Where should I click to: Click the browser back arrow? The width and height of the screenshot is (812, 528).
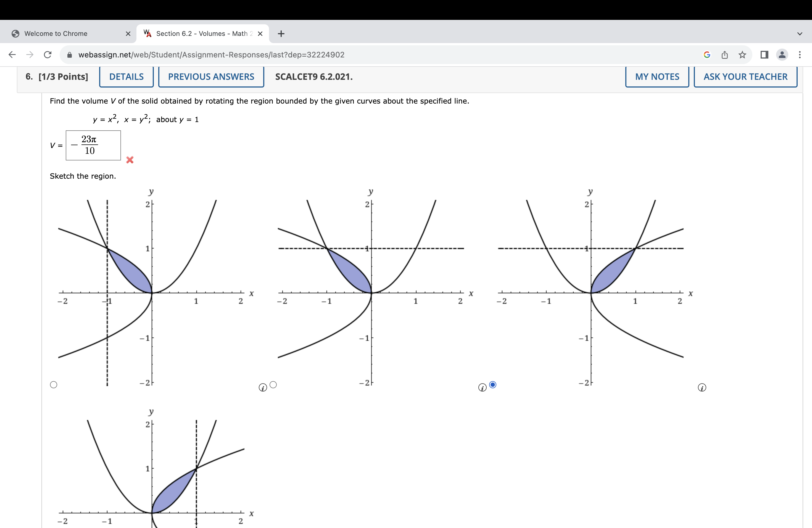point(12,55)
